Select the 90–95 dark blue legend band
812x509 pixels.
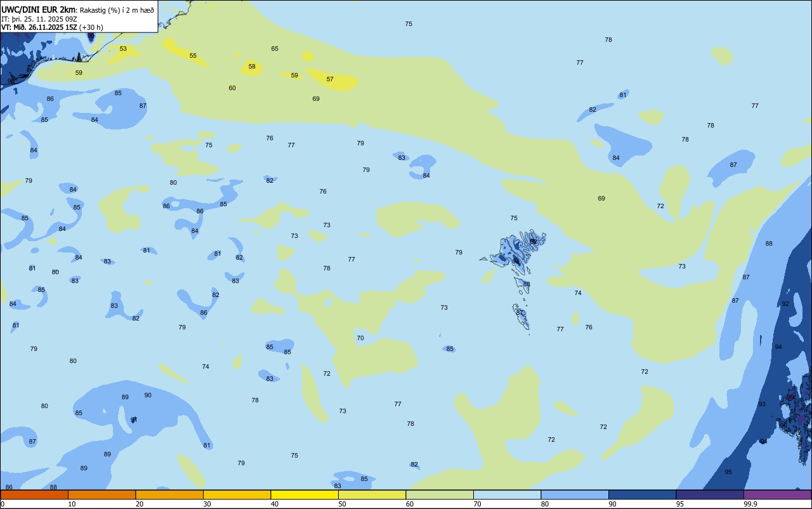tap(642, 494)
